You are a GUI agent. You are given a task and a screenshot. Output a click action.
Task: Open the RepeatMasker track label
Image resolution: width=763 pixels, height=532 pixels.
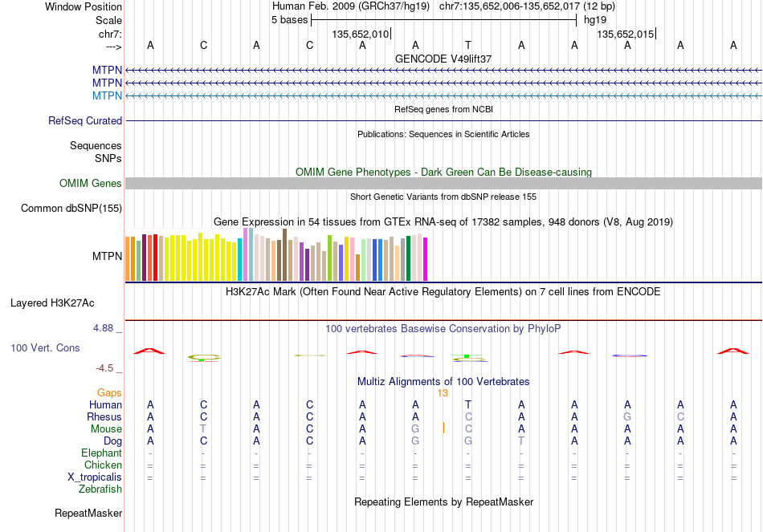tap(88, 513)
